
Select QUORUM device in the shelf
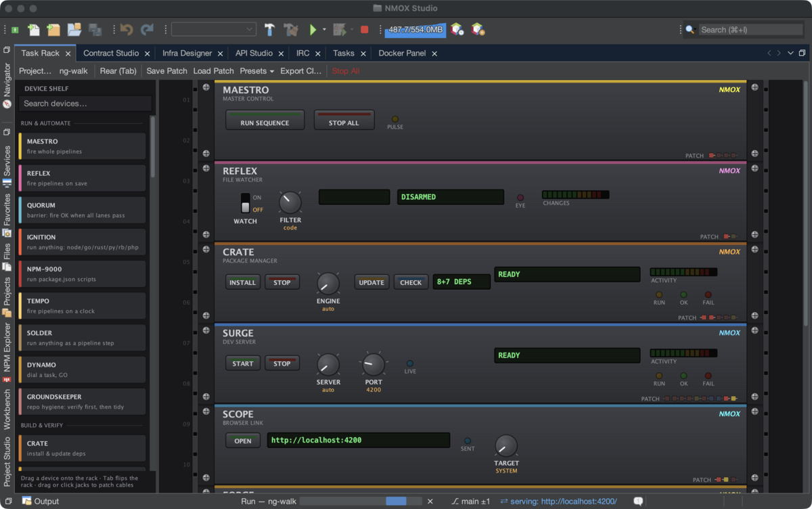coord(83,210)
